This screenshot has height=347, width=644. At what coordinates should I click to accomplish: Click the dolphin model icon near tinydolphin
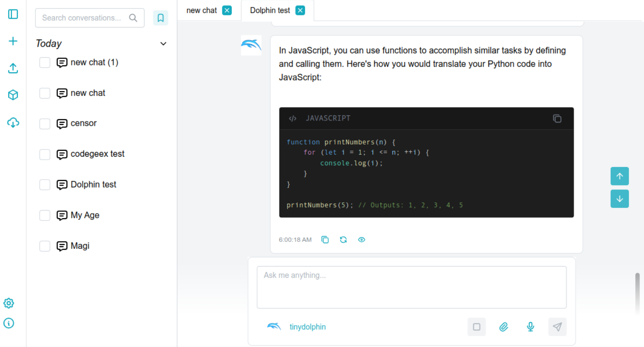274,327
